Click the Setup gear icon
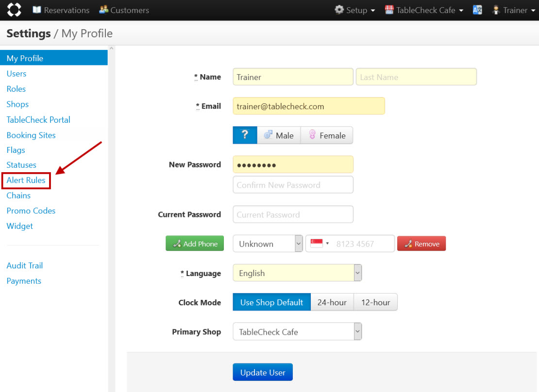 [339, 10]
